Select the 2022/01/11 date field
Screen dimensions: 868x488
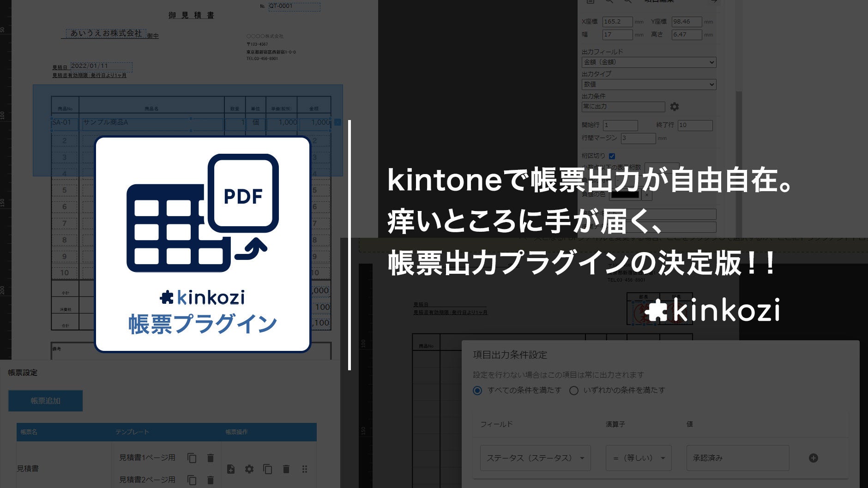point(101,66)
